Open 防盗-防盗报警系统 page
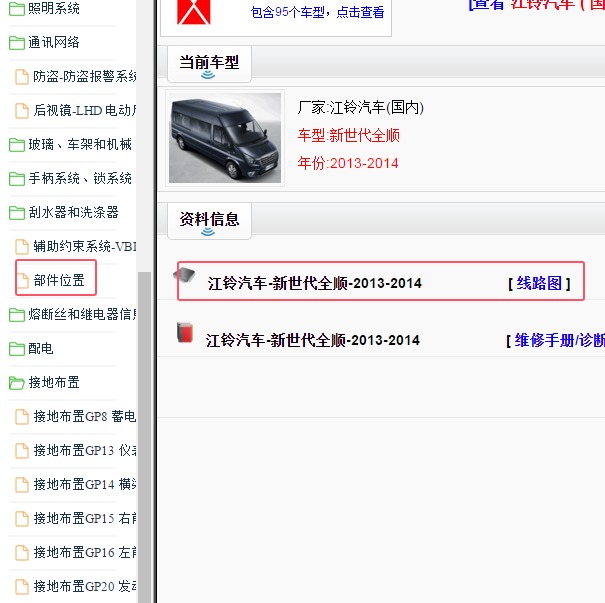 84,76
